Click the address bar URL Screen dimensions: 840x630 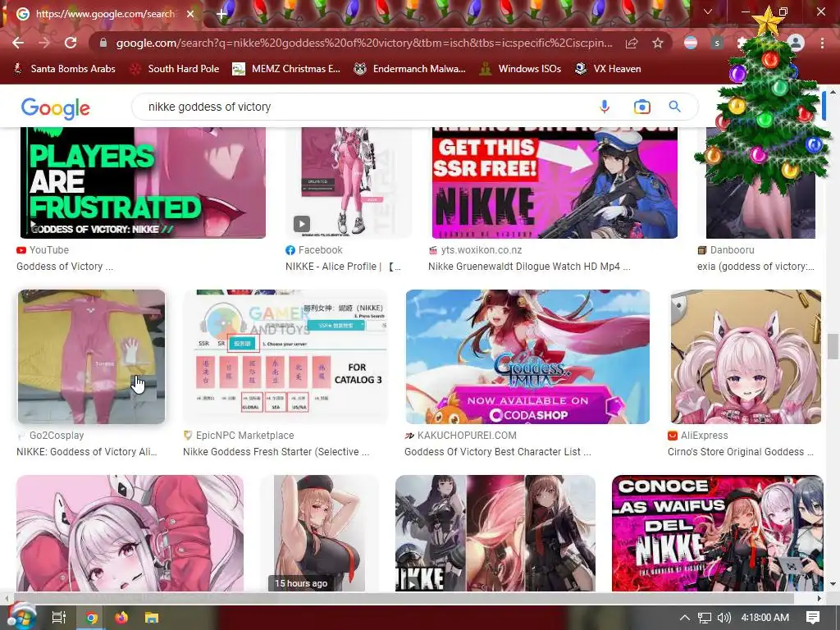(x=363, y=43)
